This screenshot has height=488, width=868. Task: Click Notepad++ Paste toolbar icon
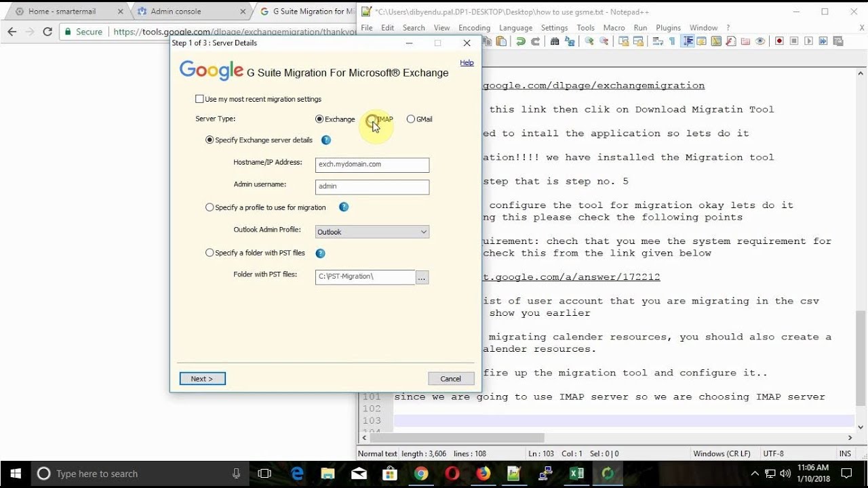(x=501, y=41)
